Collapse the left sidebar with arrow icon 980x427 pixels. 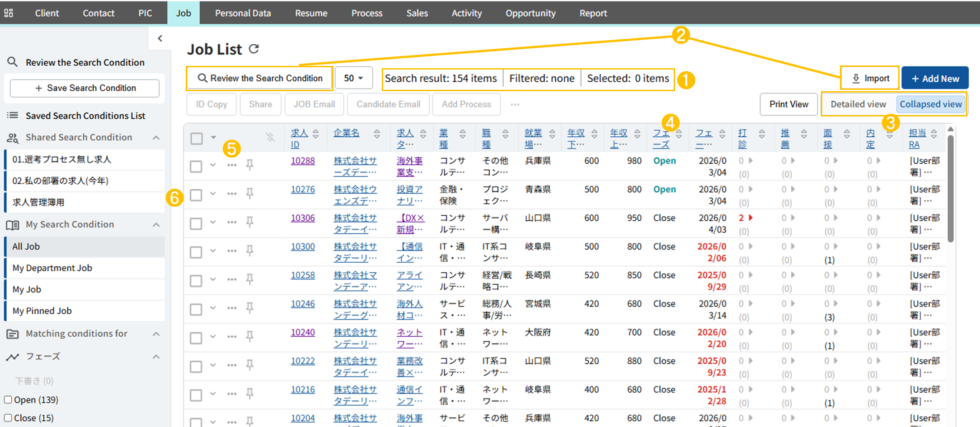coord(160,38)
